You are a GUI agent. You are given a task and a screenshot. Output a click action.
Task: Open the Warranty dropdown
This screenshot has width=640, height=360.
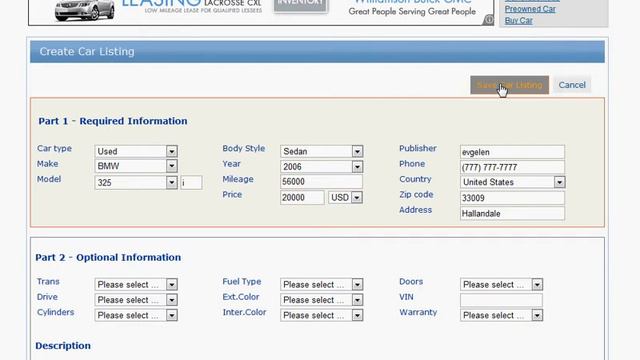tap(501, 316)
